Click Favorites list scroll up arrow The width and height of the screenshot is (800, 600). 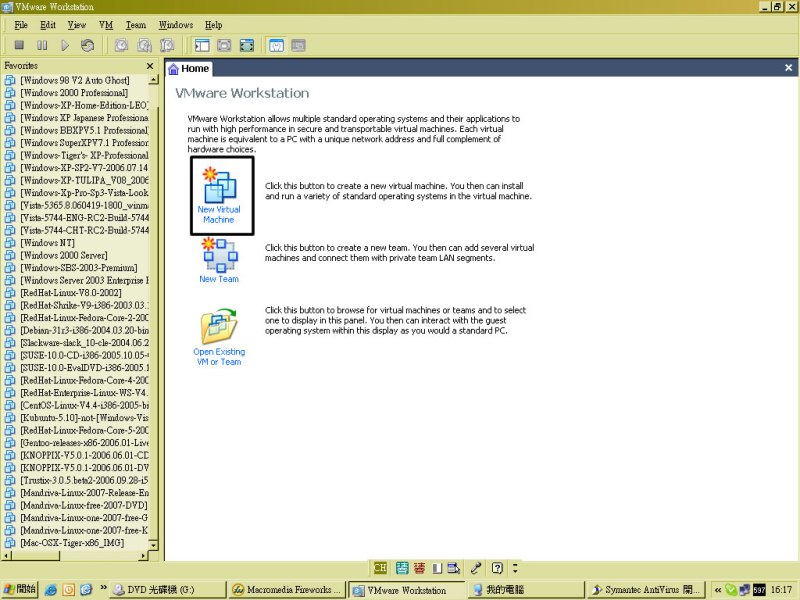153,80
